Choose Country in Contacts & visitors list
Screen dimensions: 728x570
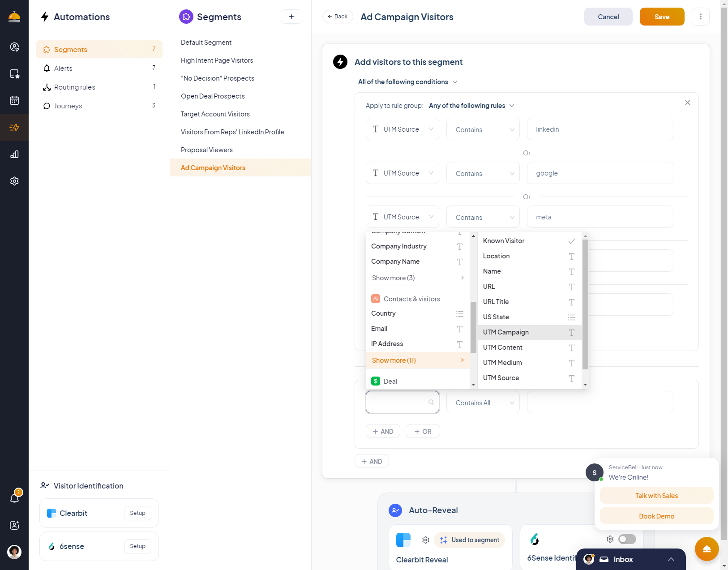click(x=418, y=313)
